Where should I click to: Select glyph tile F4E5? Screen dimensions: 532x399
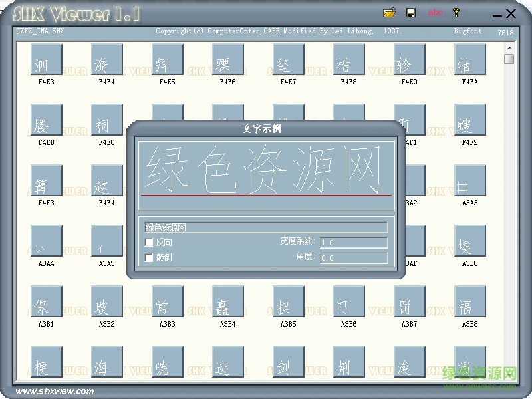(168, 60)
